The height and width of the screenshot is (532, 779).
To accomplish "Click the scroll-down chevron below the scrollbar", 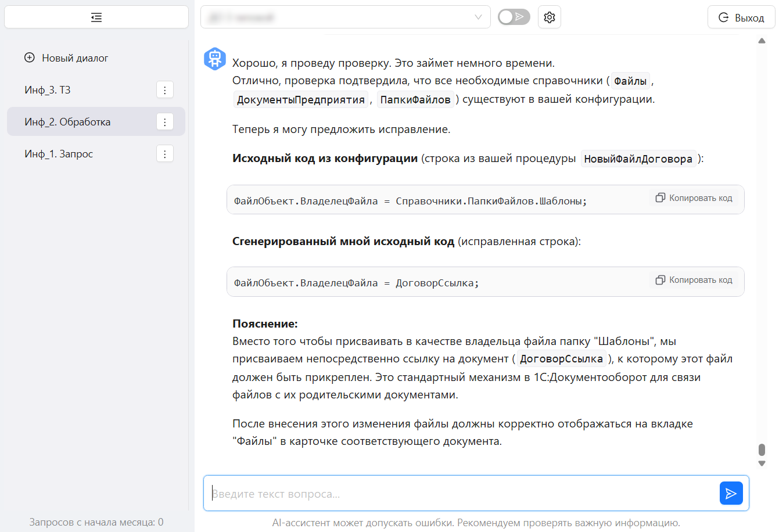I will pos(762,463).
